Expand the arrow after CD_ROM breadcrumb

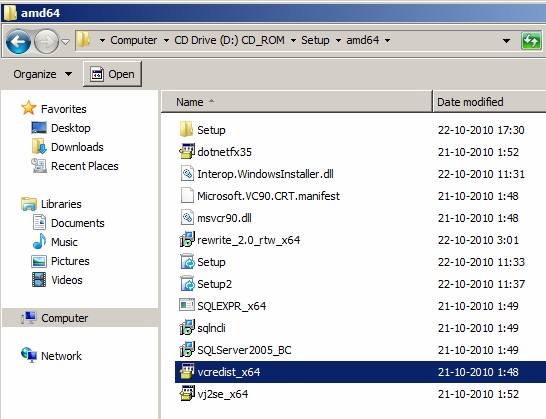click(x=293, y=40)
